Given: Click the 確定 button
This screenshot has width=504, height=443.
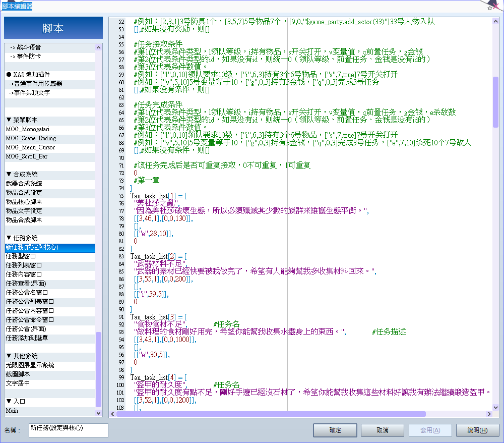Looking at the screenshot, I should click(335, 430).
